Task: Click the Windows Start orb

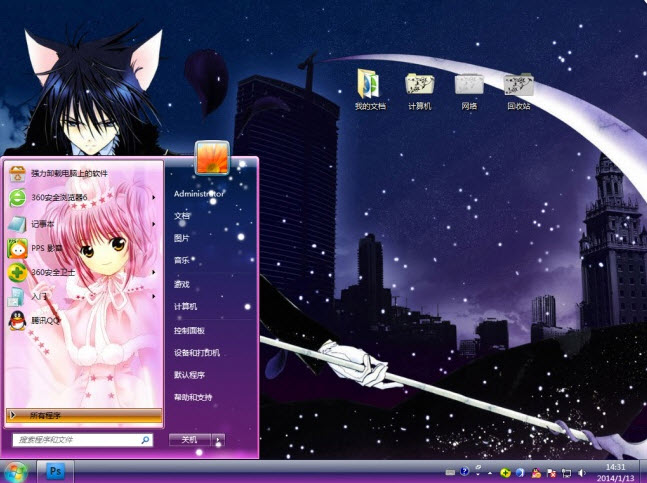Action: [15, 472]
